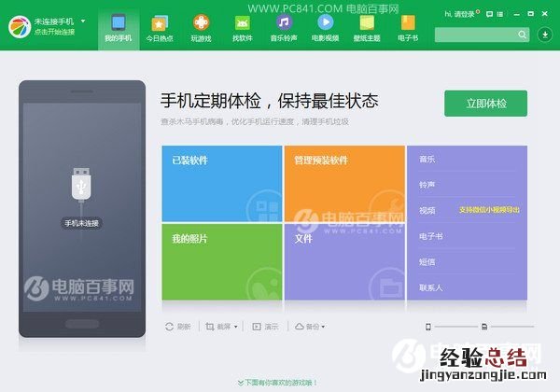
Task: Click the 刷新 refresh icon
Action: pyautogui.click(x=169, y=327)
